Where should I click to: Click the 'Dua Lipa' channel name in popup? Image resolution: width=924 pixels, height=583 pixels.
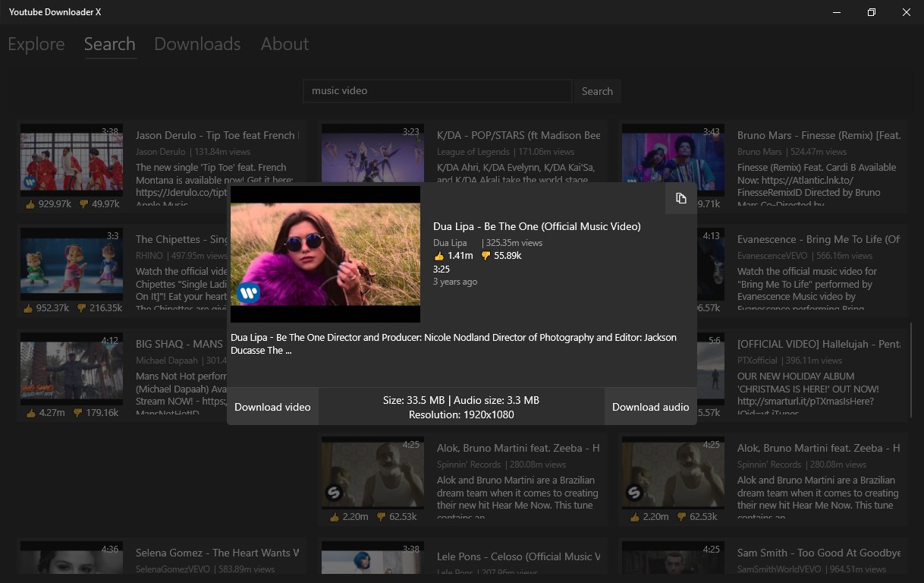coord(450,243)
